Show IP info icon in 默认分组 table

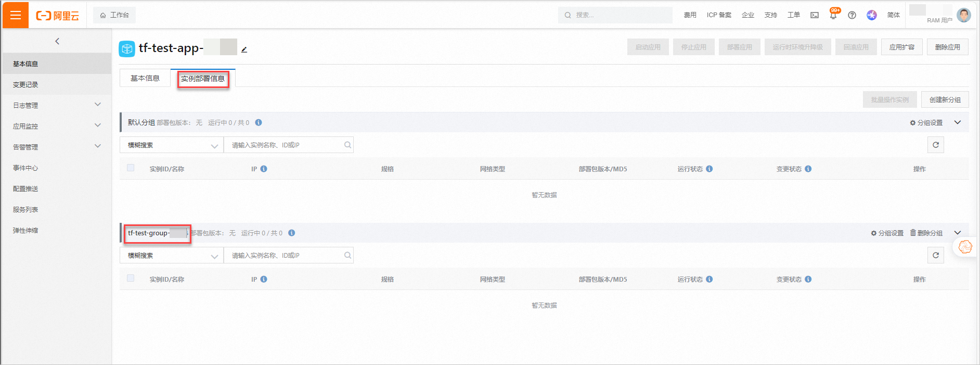(x=264, y=169)
